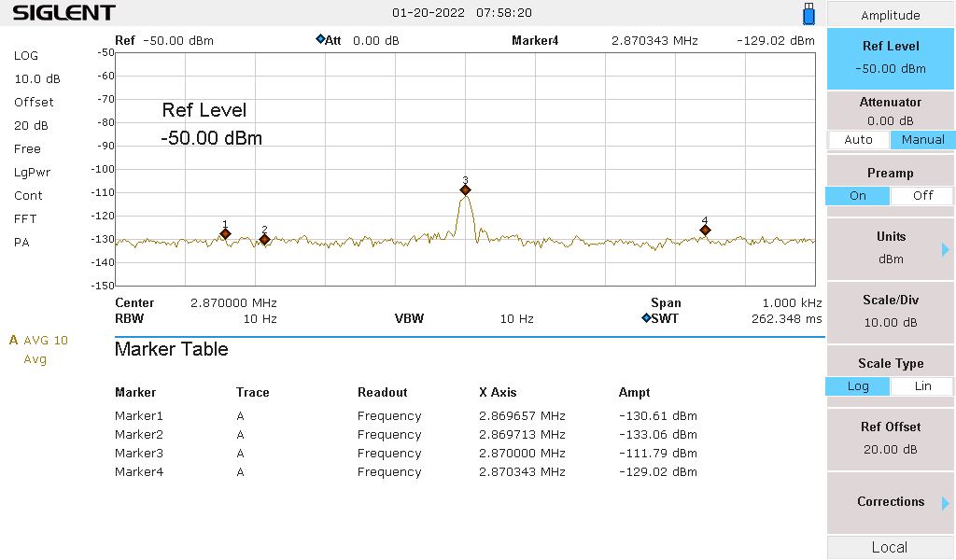Click the 2.869657 MHz X Axis cell
This screenshot has height=560, width=956.
pyautogui.click(x=522, y=416)
